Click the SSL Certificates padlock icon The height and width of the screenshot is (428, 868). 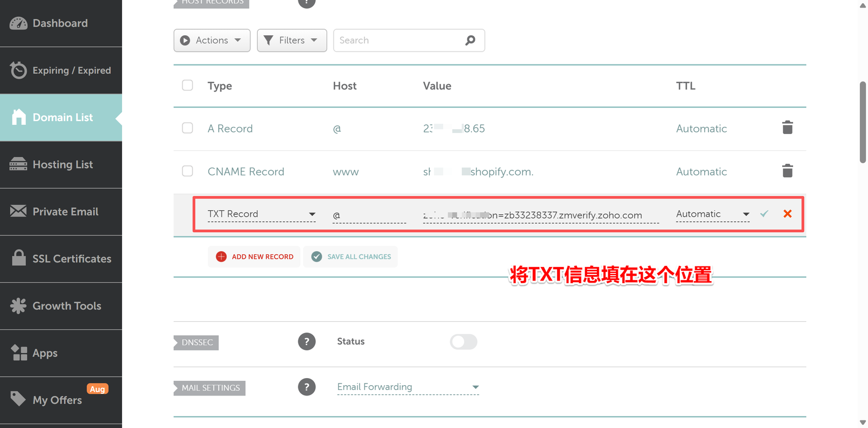[x=19, y=258]
